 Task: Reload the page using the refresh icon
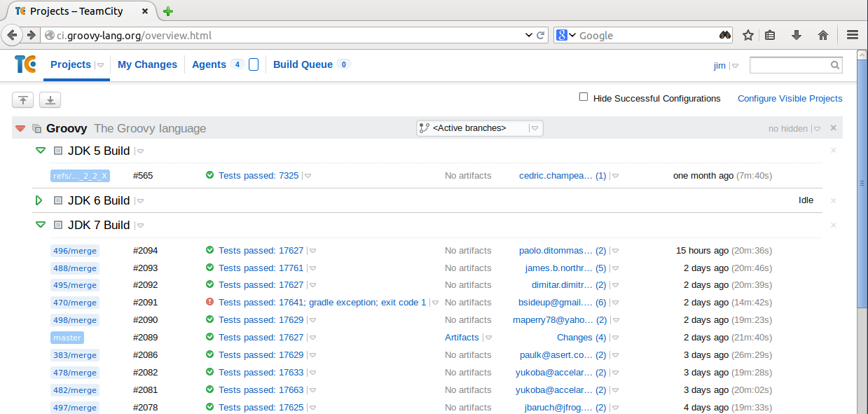(x=541, y=35)
